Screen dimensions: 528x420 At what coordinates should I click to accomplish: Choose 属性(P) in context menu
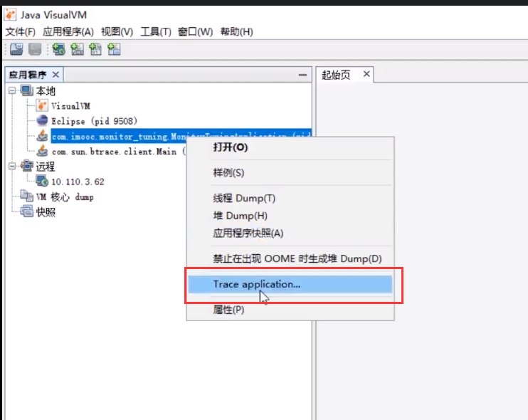click(290, 310)
